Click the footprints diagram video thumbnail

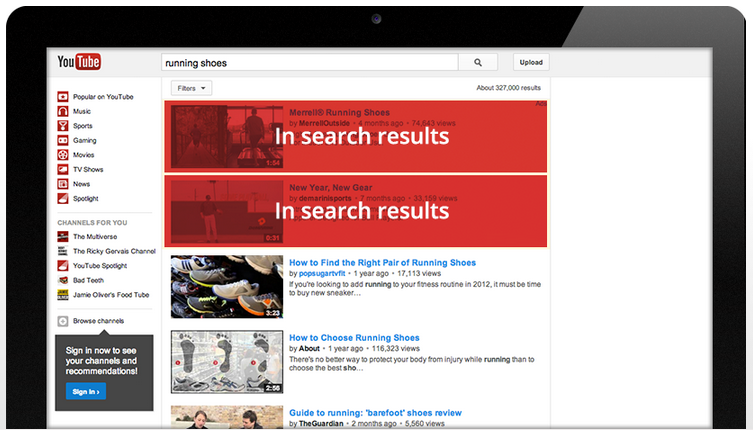pos(227,362)
